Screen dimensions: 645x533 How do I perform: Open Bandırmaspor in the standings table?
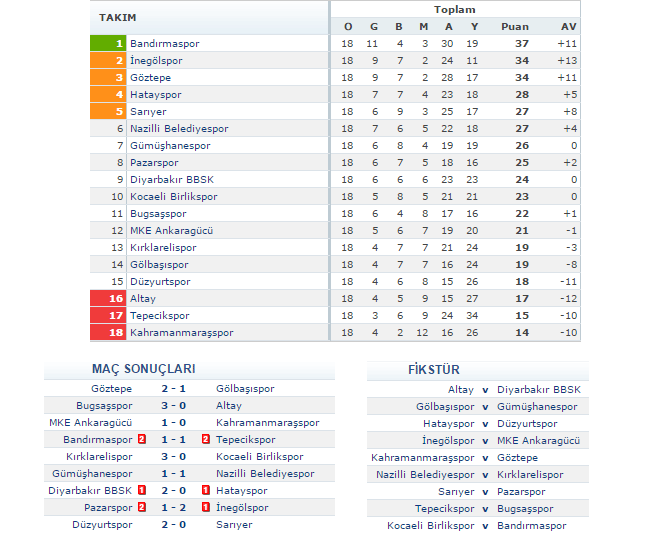165,44
